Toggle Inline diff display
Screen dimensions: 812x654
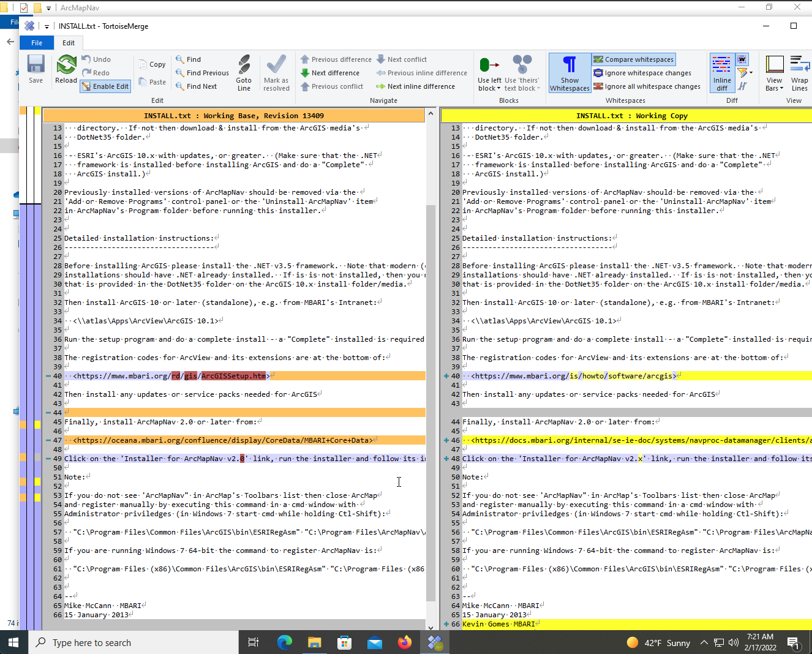(x=722, y=73)
